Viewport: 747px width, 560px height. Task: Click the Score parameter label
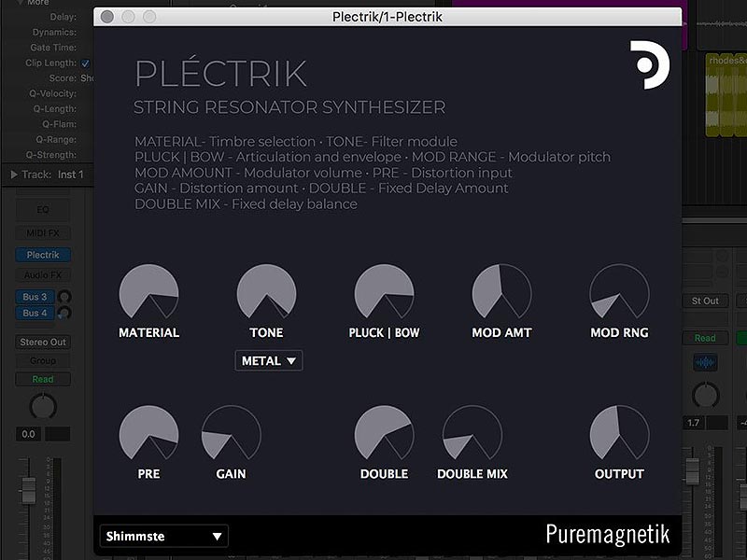[x=63, y=78]
